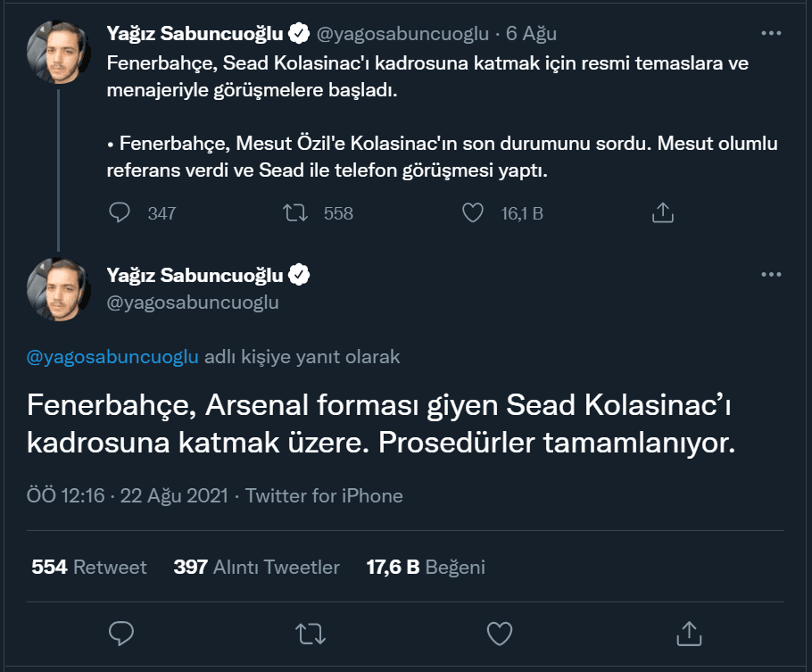Click the ÖÖ 12:16 · 22 Ağu 2021 timestamp
The width and height of the screenshot is (812, 672).
pos(128,495)
